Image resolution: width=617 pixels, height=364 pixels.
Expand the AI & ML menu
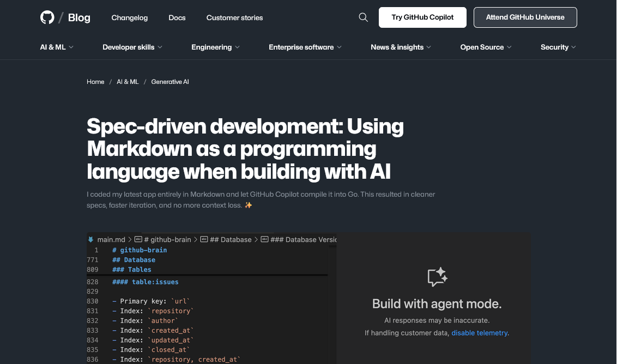point(57,47)
